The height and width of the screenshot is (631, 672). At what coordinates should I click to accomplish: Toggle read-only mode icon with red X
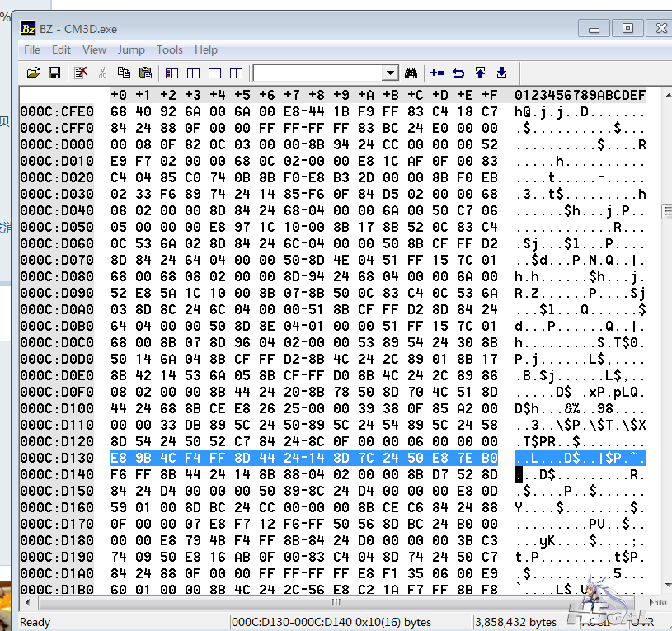coord(81,73)
